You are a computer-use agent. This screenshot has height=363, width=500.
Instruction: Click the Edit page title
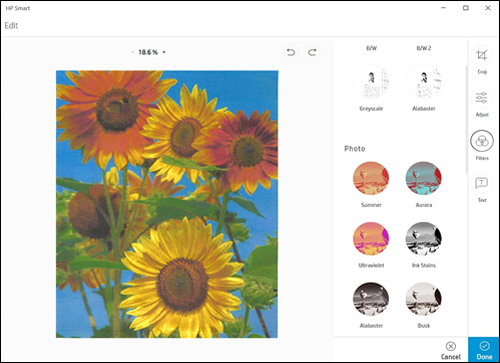pyautogui.click(x=11, y=26)
